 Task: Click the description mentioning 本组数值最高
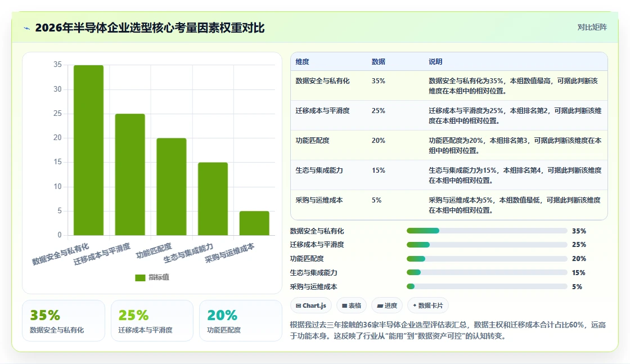(x=514, y=86)
